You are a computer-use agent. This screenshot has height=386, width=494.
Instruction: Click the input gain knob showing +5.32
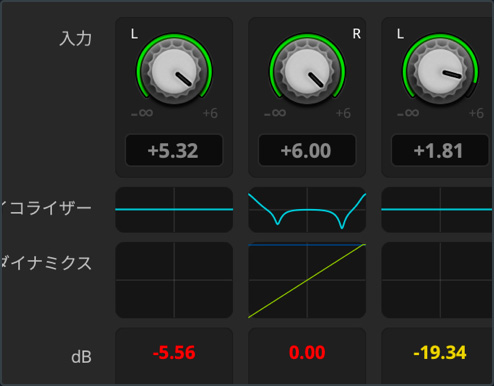(174, 71)
